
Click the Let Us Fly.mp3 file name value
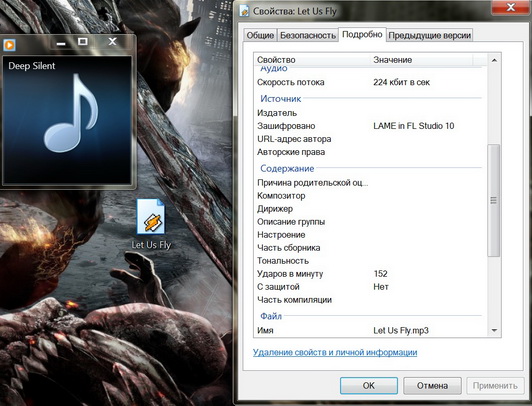point(401,330)
